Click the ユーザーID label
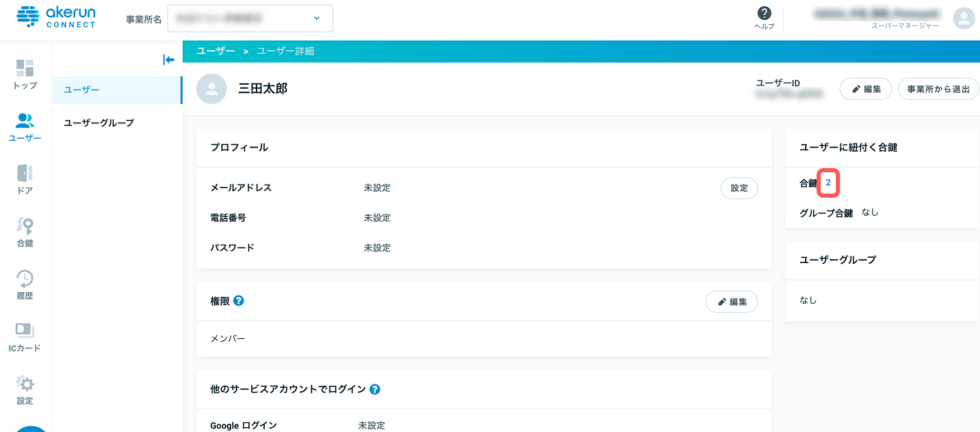 pyautogui.click(x=778, y=83)
